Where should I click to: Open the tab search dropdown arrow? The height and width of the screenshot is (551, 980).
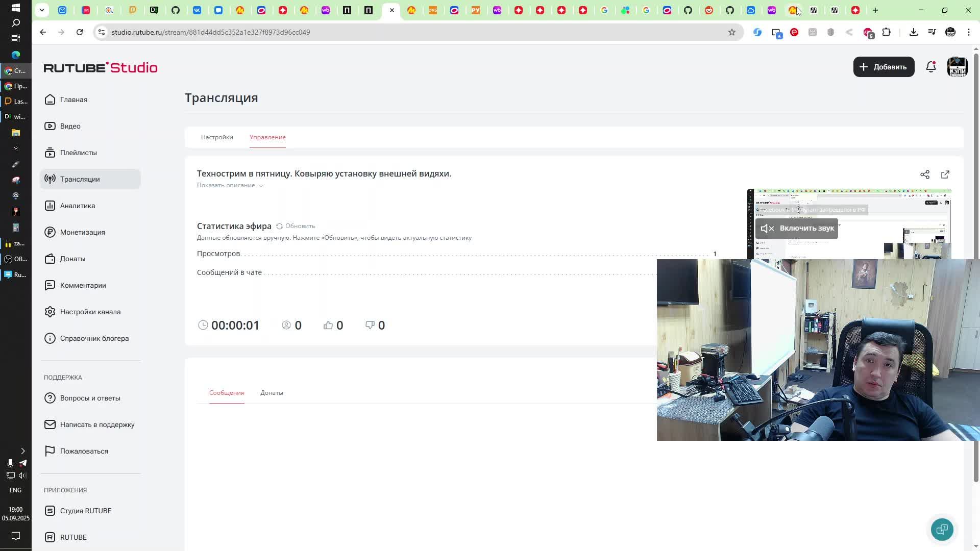[x=42, y=10]
